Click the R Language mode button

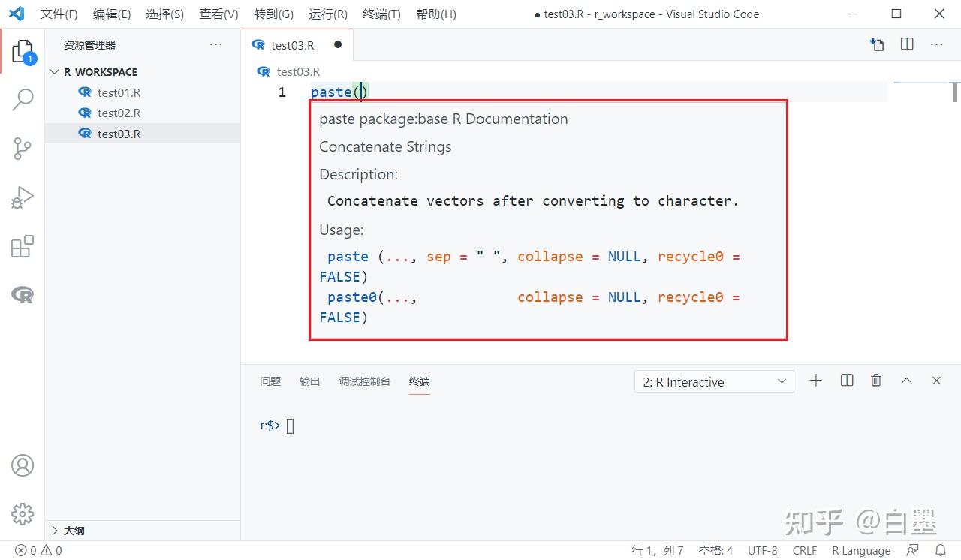click(861, 550)
